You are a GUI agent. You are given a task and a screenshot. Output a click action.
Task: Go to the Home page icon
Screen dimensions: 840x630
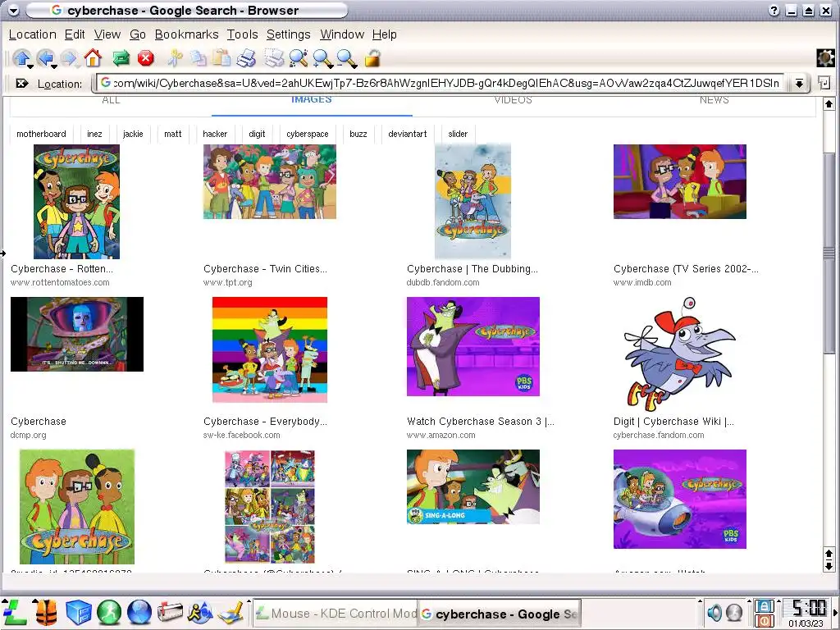tap(93, 57)
